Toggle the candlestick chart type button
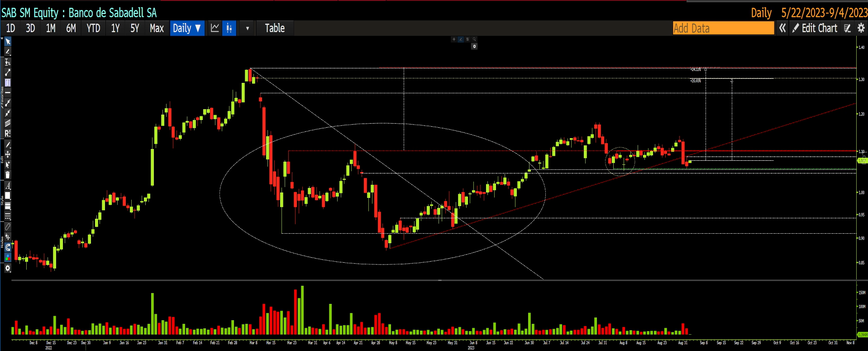 click(x=229, y=28)
